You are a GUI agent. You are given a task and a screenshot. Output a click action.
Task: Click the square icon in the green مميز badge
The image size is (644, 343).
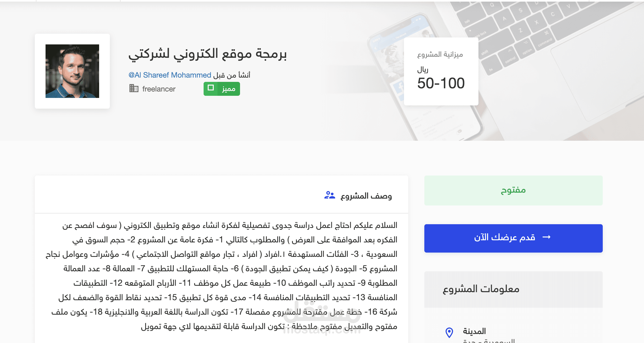(211, 88)
